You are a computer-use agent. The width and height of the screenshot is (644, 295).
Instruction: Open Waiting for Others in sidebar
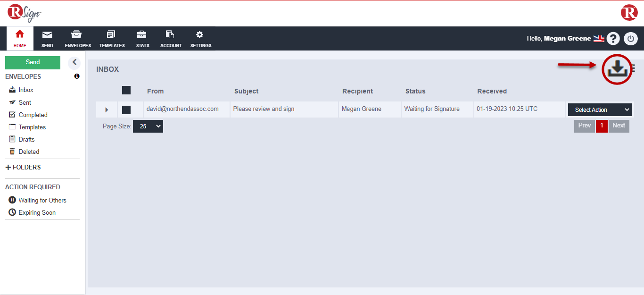(42, 200)
